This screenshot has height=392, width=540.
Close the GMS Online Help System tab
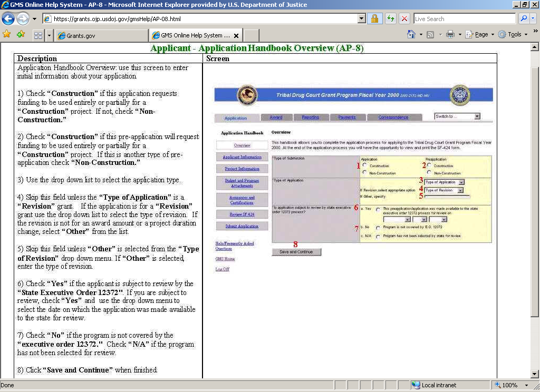tap(236, 36)
